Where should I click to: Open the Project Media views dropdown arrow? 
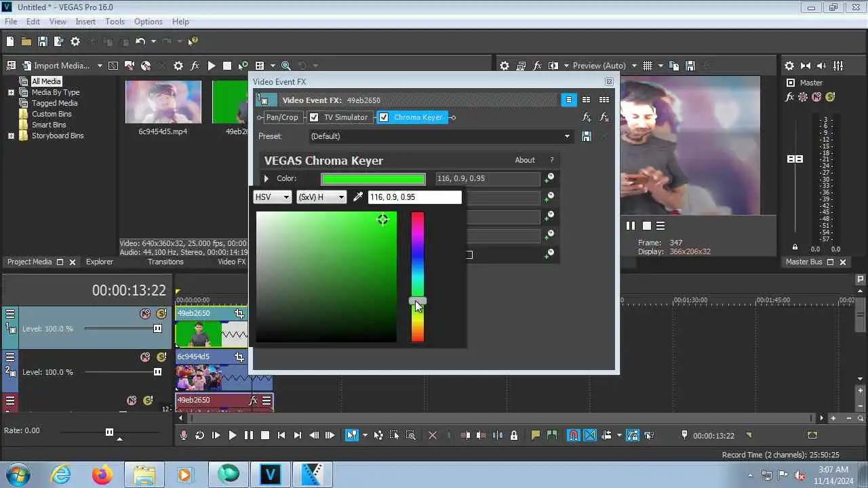[273, 66]
